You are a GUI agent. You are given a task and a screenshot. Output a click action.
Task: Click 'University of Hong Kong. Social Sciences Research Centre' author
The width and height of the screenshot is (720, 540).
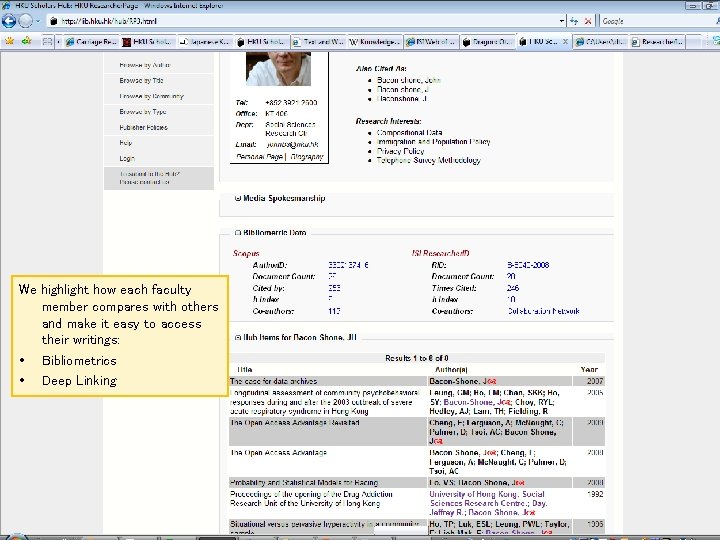pyautogui.click(x=487, y=499)
